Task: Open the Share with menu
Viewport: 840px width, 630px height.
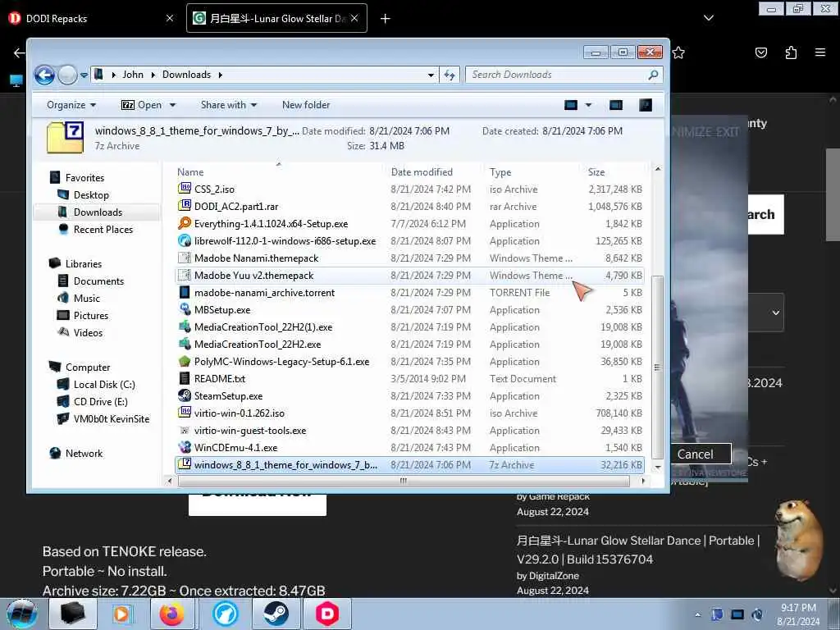Action: pos(229,105)
